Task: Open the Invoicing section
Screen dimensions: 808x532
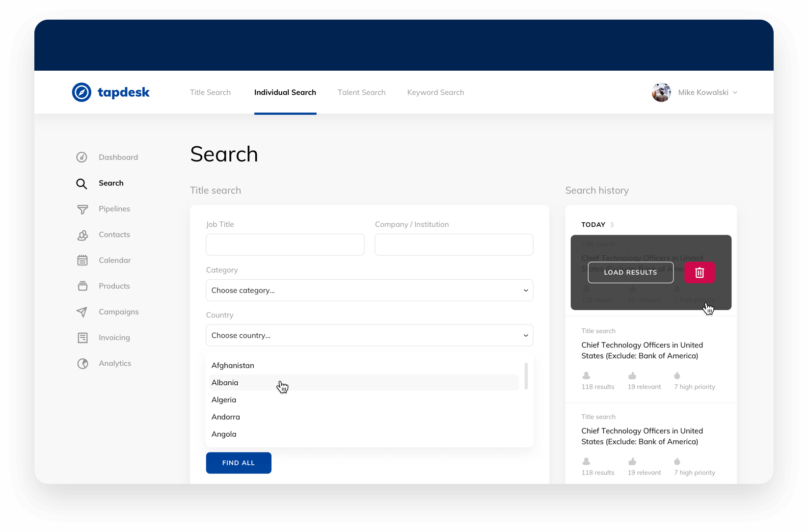Action: tap(113, 338)
